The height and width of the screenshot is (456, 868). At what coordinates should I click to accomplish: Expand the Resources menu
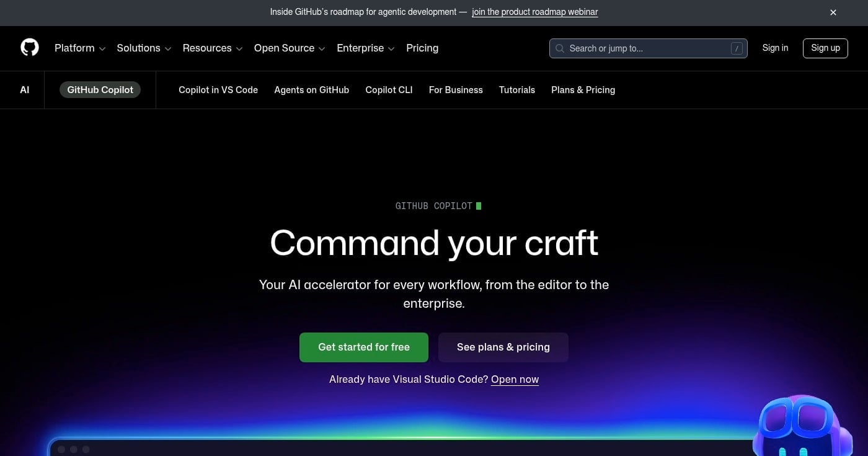click(213, 48)
